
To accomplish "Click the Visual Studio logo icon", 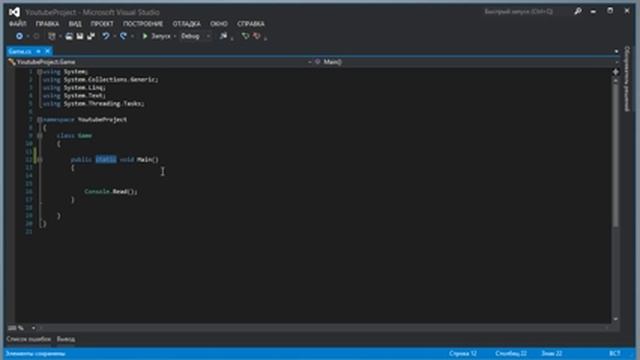I will (14, 12).
